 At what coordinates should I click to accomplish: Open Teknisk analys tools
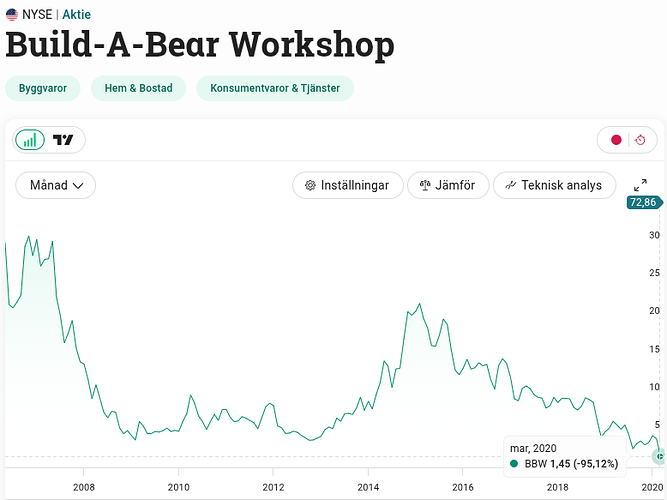pos(554,185)
